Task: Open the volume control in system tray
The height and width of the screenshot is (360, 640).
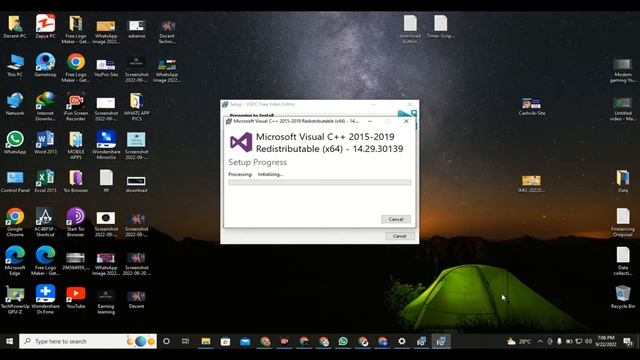Action: coord(588,341)
